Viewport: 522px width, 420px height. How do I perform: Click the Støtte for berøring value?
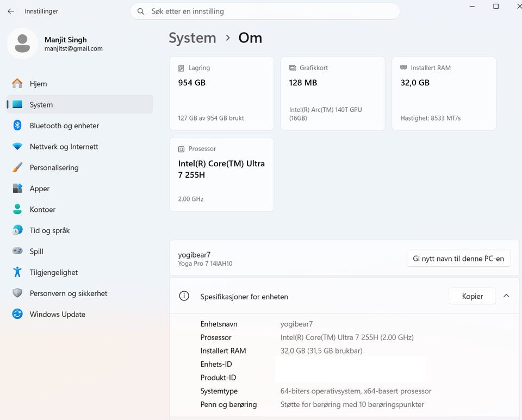tap(352, 404)
